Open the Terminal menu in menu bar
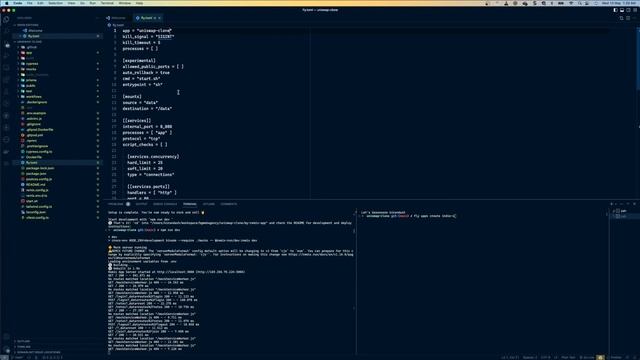 tap(107, 3)
